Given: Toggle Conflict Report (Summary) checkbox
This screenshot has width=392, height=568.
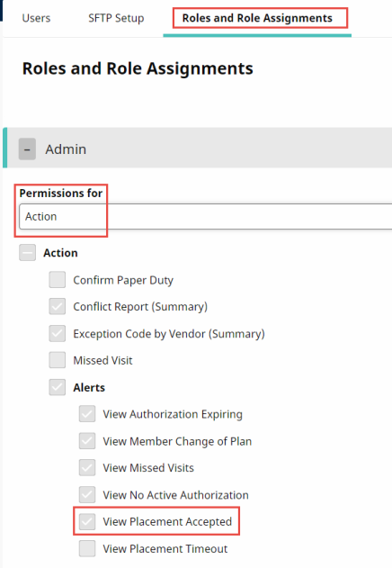Looking at the screenshot, I should point(58,306).
